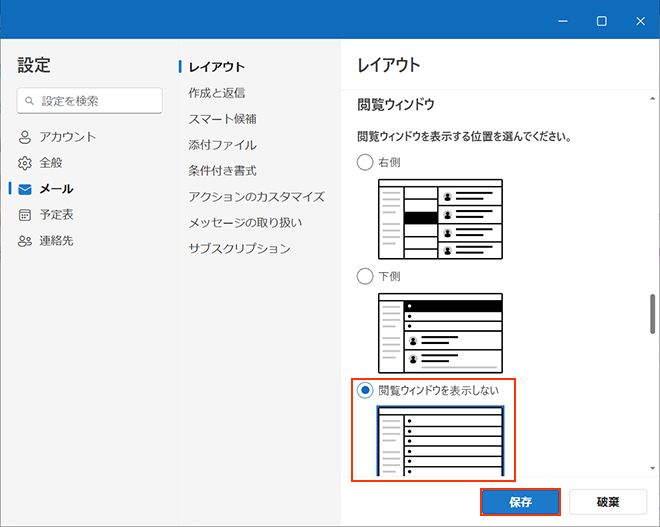660x527 pixels.
Task: Open the 添付ファイル settings section
Action: coord(222,145)
